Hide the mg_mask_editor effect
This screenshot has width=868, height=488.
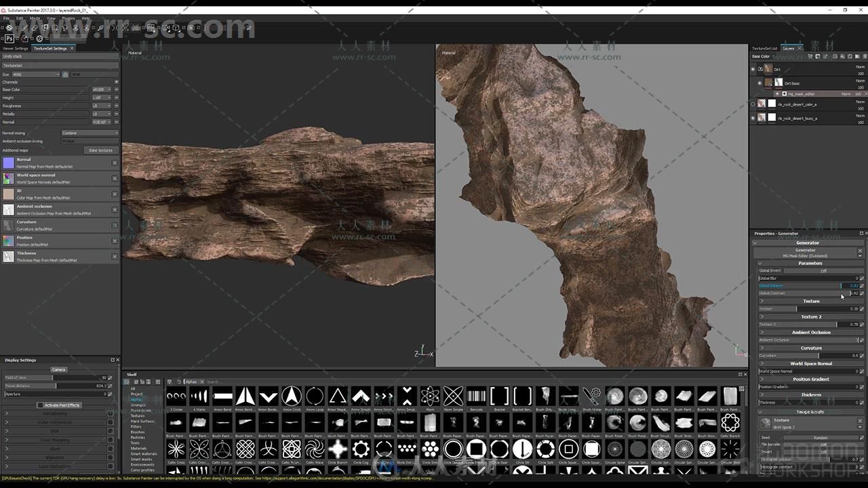(x=777, y=94)
